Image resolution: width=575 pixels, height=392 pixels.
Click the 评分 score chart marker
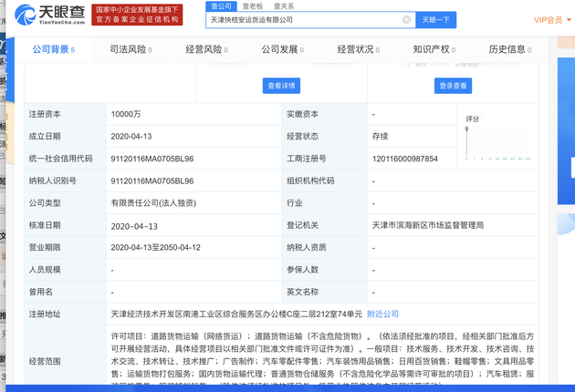point(466,129)
